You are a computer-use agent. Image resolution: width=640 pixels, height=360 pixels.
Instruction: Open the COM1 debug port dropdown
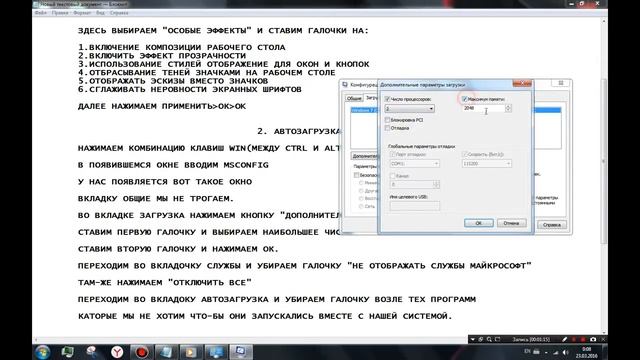tap(415, 164)
